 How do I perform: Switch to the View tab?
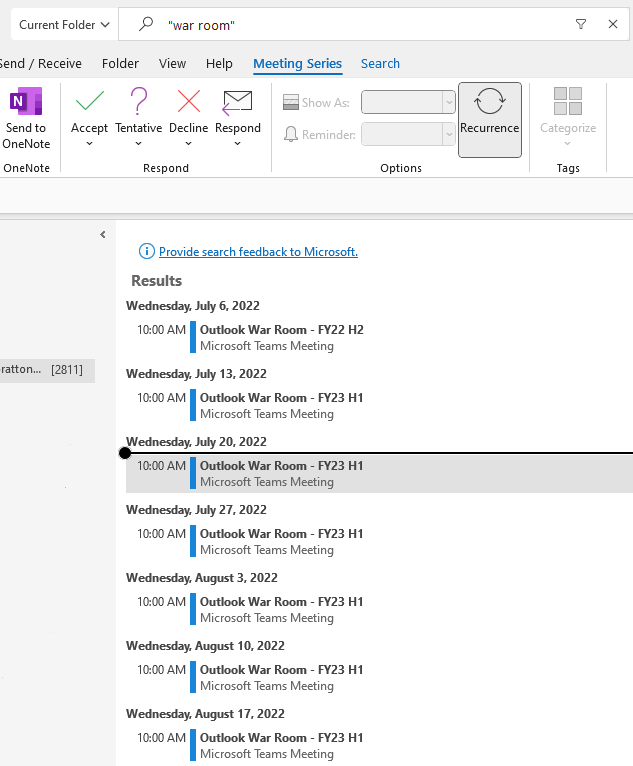tap(172, 64)
